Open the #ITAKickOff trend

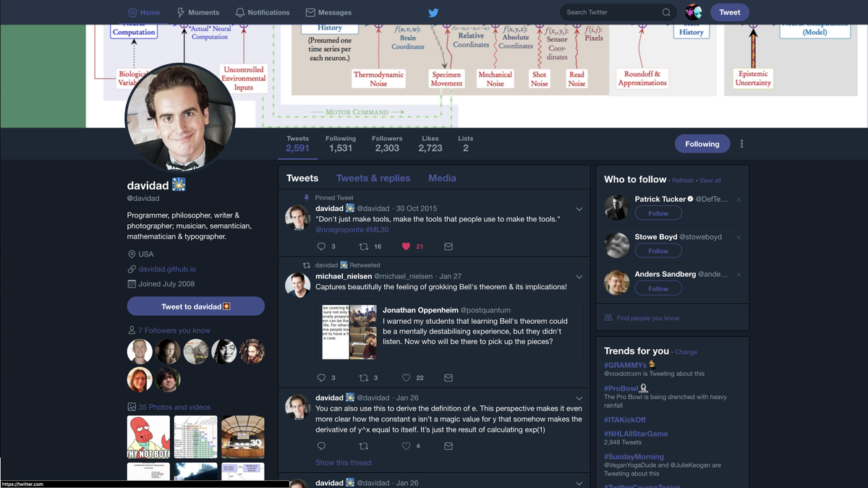click(625, 419)
